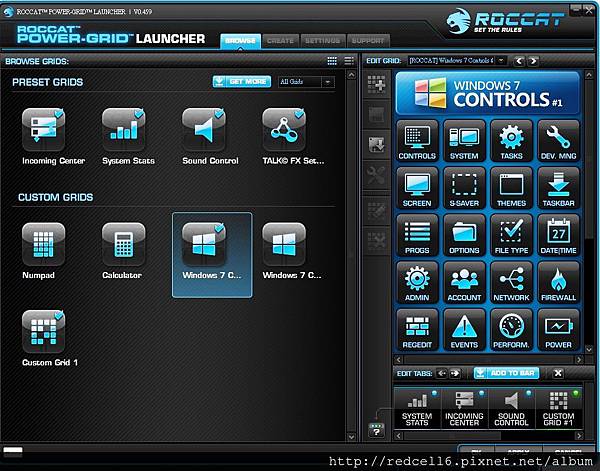Select the SYSTEM STATS bar tab

417,408
